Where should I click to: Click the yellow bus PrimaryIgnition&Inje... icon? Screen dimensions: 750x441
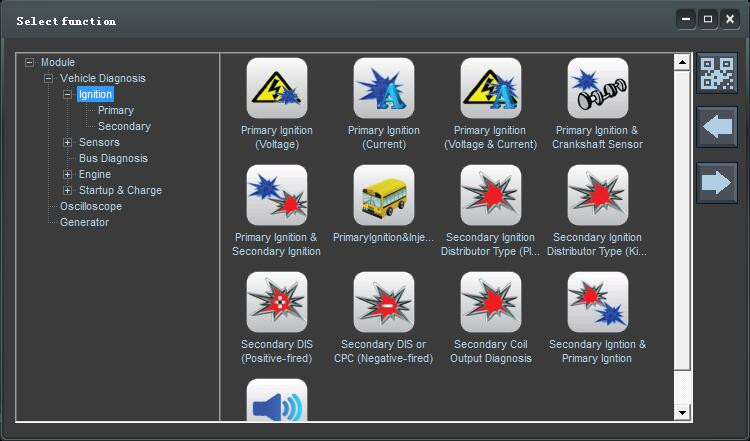click(384, 195)
